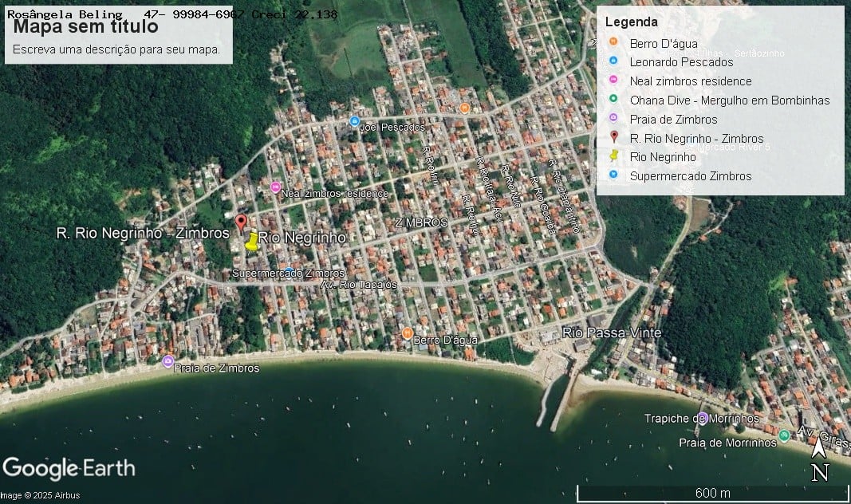851x504 pixels.
Task: Click the Rio Negrinho label beside the yellow pushpin
Action: 301,237
